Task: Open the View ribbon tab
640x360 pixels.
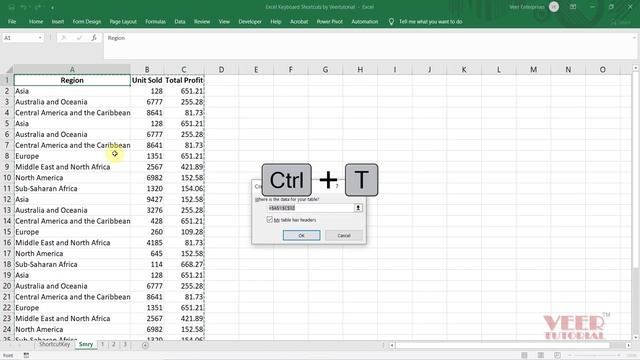Action: (x=224, y=22)
